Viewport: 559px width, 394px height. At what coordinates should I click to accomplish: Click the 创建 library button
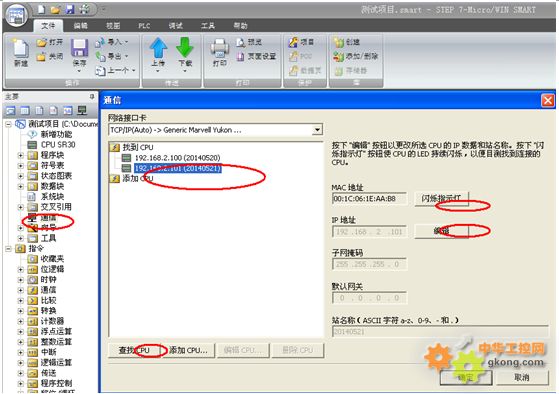[x=347, y=42]
